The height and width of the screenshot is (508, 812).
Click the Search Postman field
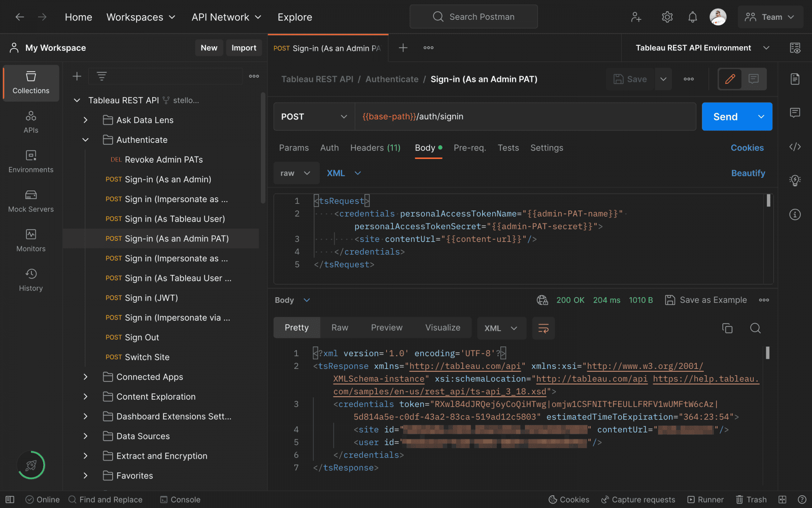(x=473, y=17)
